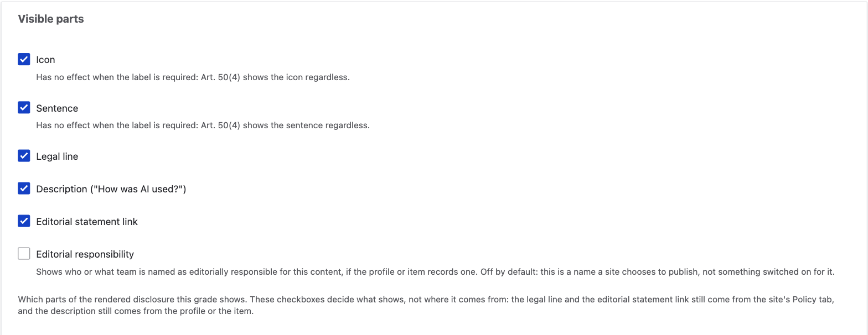Image resolution: width=868 pixels, height=335 pixels.
Task: Click the paragraph starting "Which parts of the rendered disclosure"
Action: 426,305
